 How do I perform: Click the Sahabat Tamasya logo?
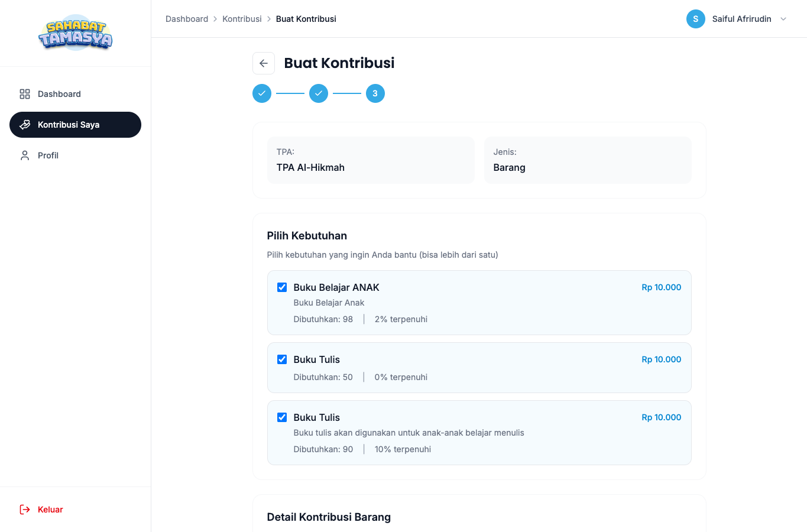coord(76,33)
